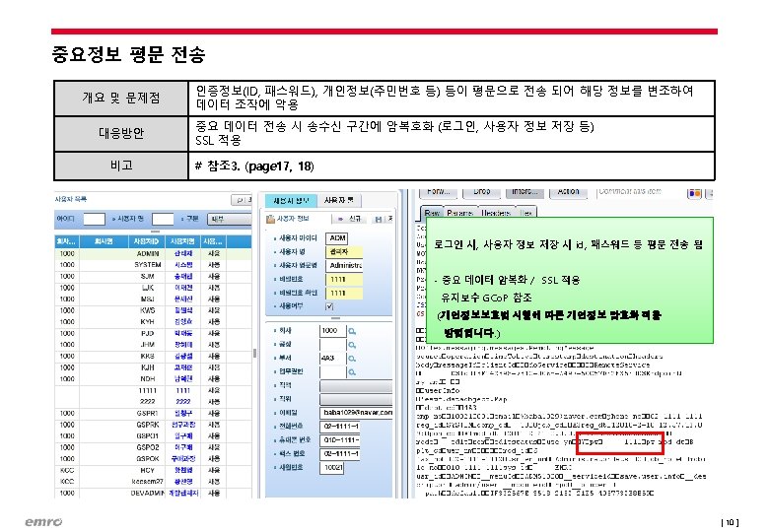
Task: Click the Forward button
Action: tap(439, 192)
